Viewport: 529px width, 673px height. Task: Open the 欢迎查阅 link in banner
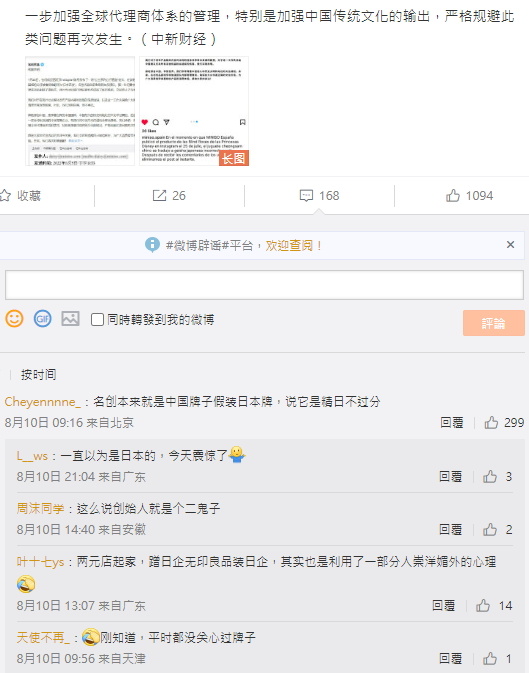pos(294,246)
